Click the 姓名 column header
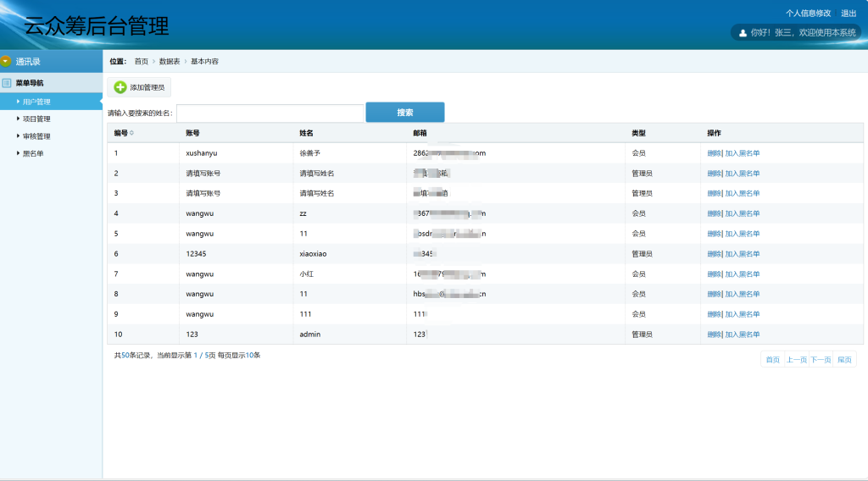The image size is (868, 481). (x=306, y=133)
